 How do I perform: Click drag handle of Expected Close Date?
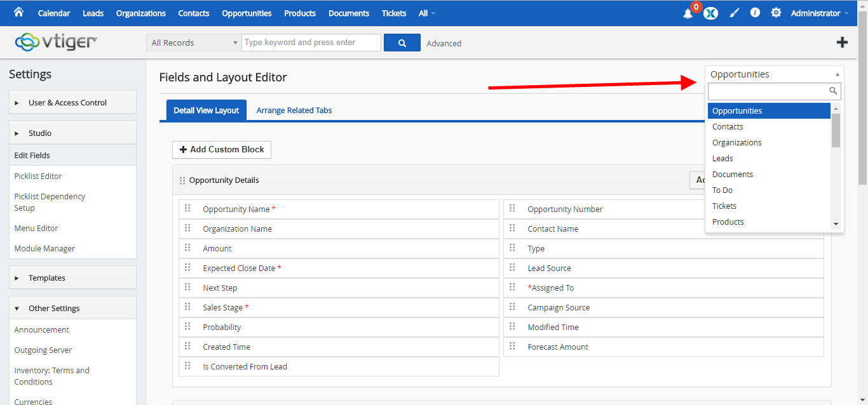point(187,267)
